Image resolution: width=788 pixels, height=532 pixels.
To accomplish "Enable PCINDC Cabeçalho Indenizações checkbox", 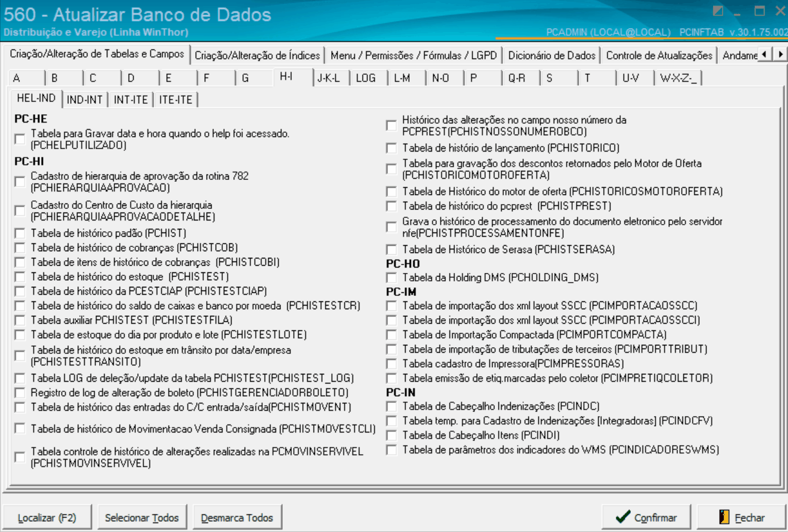I will 392,406.
